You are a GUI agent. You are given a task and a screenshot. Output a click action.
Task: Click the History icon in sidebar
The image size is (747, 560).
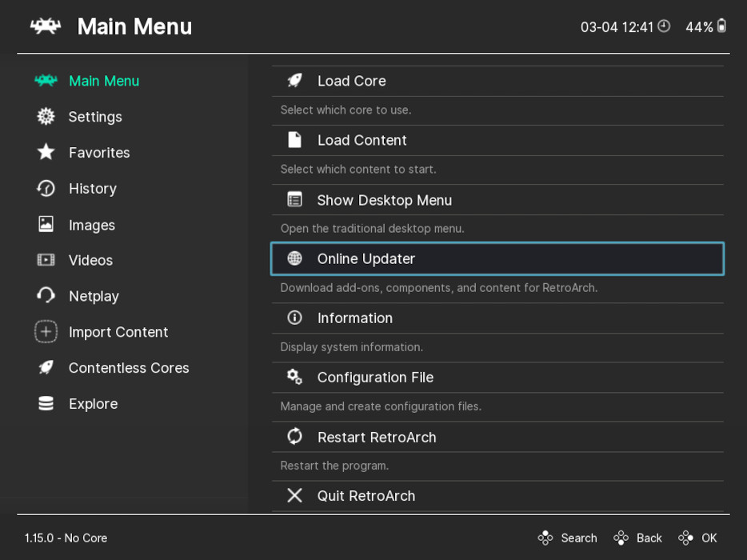point(46,188)
